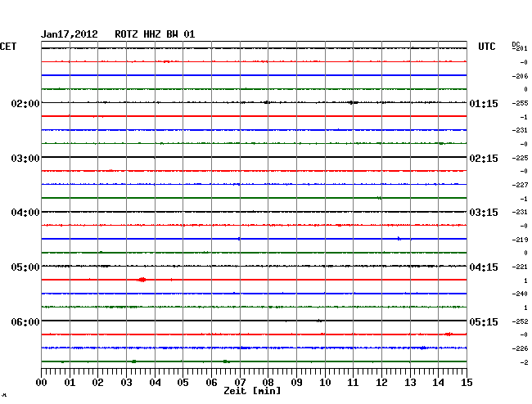Select the 05:00 CET row label
Viewport: 532px width, 404px height.
pos(25,267)
